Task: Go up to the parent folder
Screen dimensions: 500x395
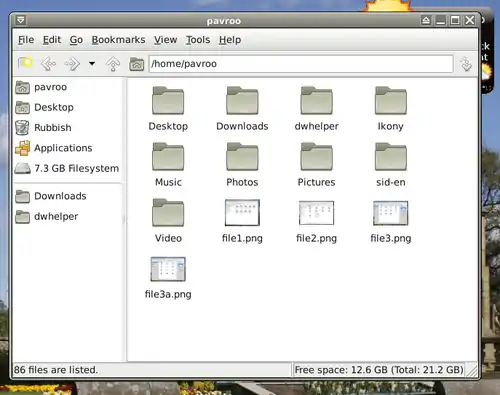Action: click(x=113, y=63)
